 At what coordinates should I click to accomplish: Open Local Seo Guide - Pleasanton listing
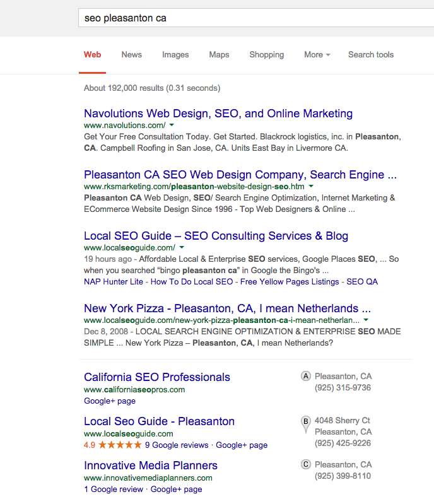point(159,421)
